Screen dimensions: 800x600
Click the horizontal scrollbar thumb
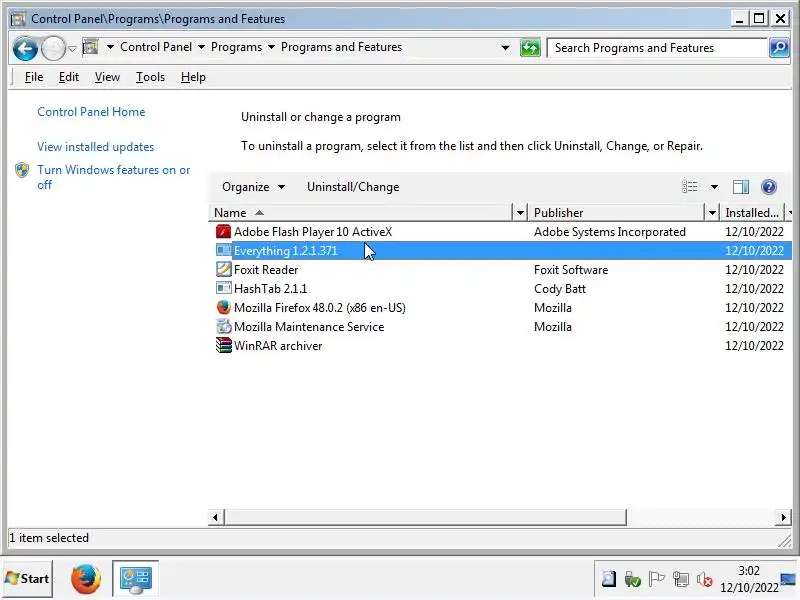click(x=425, y=517)
